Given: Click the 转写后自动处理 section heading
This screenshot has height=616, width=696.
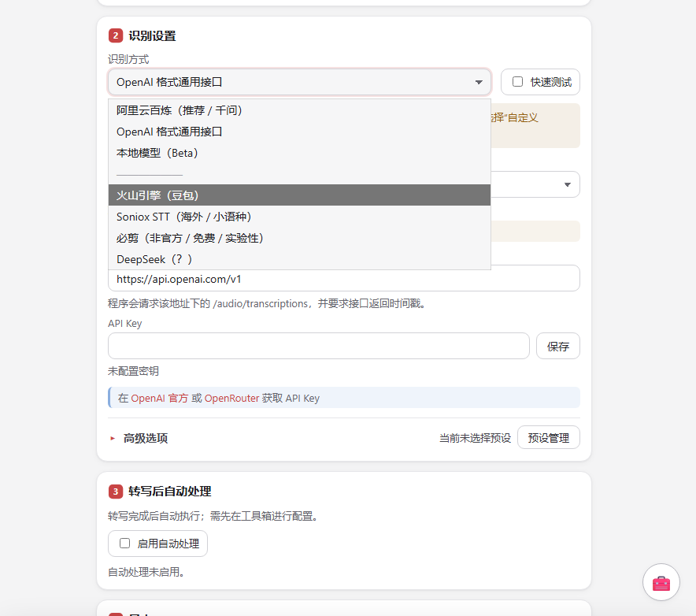Looking at the screenshot, I should pos(170,492).
